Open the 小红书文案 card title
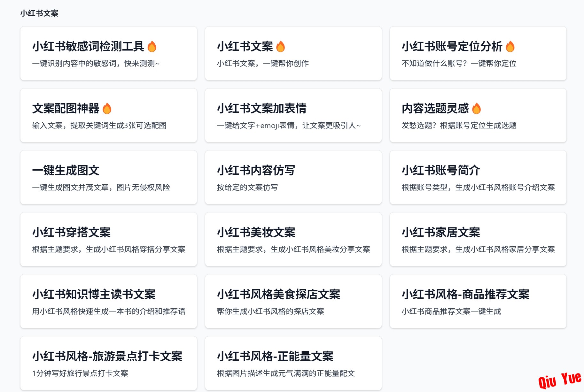584x392 pixels. pos(245,46)
